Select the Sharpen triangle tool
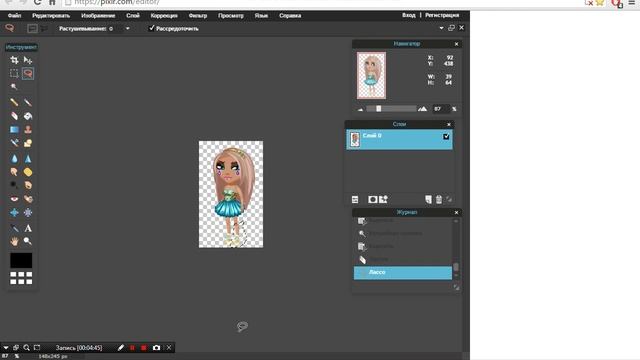The width and height of the screenshot is (640, 360). (x=28, y=158)
